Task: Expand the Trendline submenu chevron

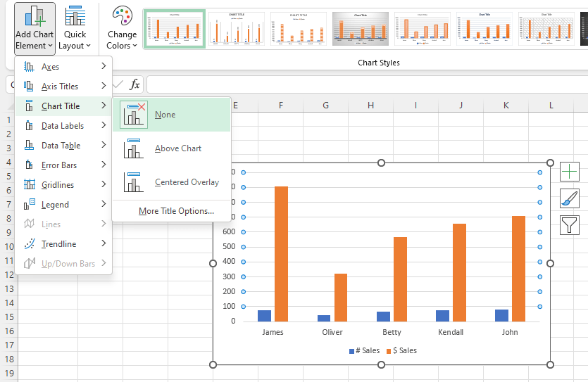Action: [104, 243]
